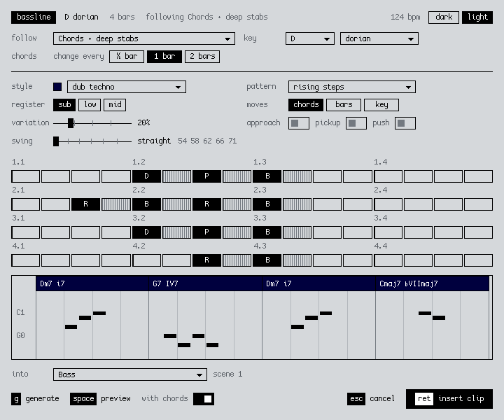The width and height of the screenshot is (504, 420).
Task: Select the R step in row 4
Action: tap(206, 260)
